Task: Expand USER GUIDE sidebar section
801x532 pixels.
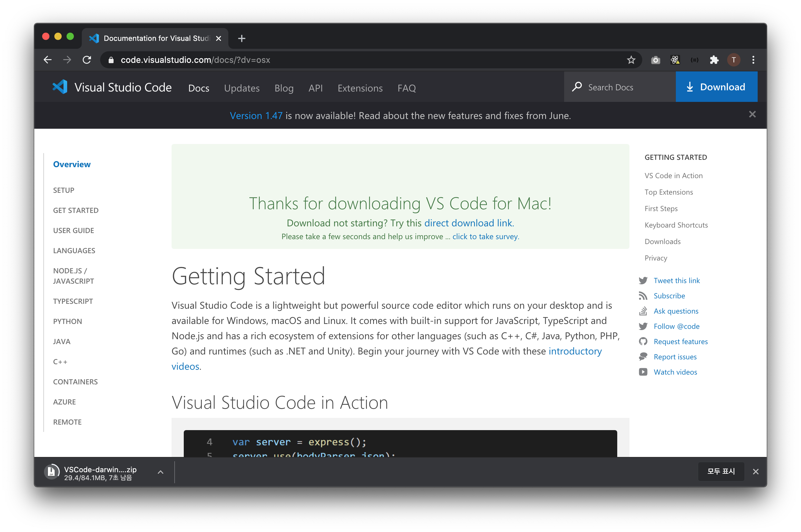Action: (73, 231)
